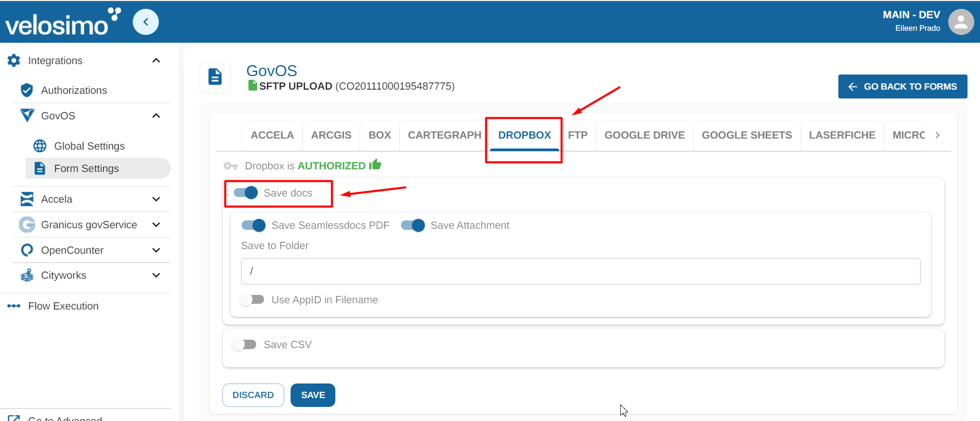Toggle Save Seamlessdocs PDF switch
Viewport: 980px width, 421px height.
253,225
